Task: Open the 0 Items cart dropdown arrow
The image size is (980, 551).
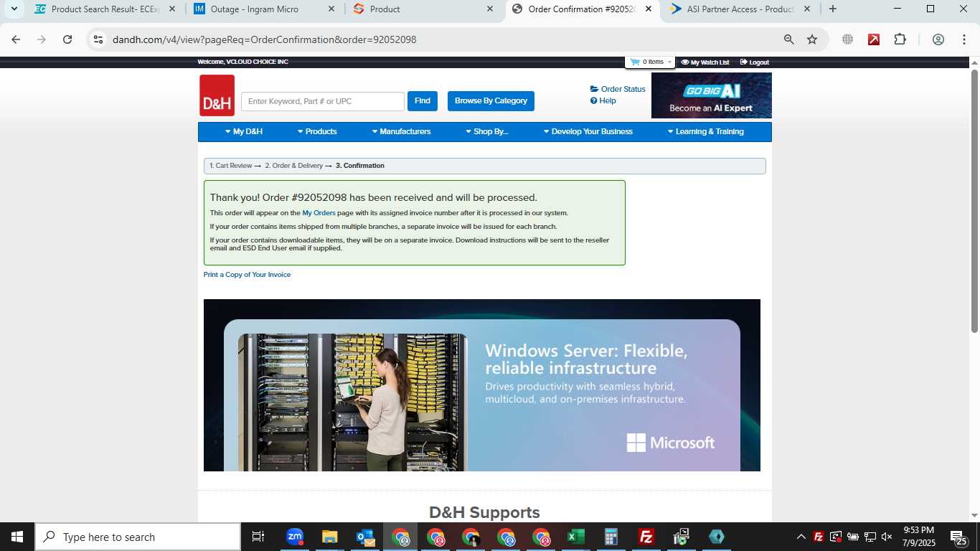Action: pos(669,62)
